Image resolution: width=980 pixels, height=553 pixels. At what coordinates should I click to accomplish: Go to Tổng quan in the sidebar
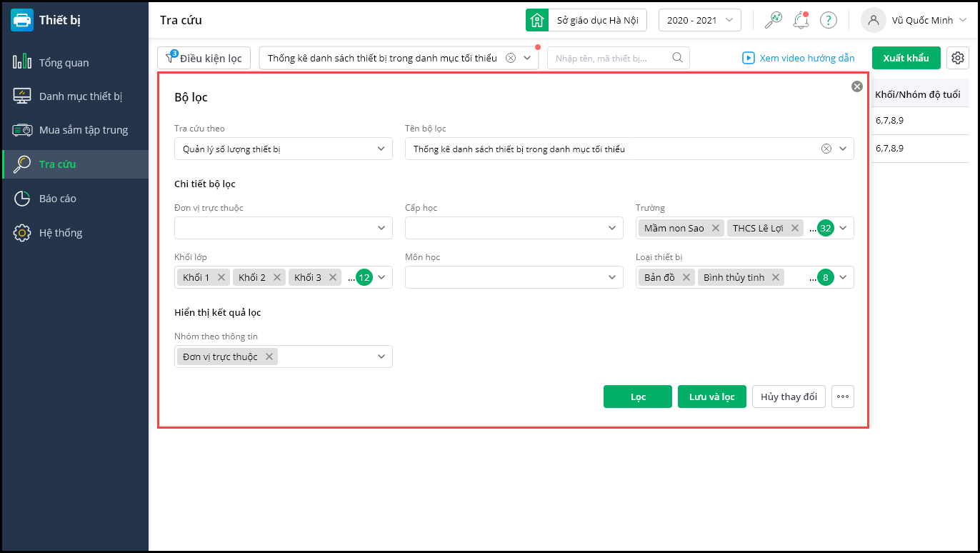pyautogui.click(x=74, y=62)
